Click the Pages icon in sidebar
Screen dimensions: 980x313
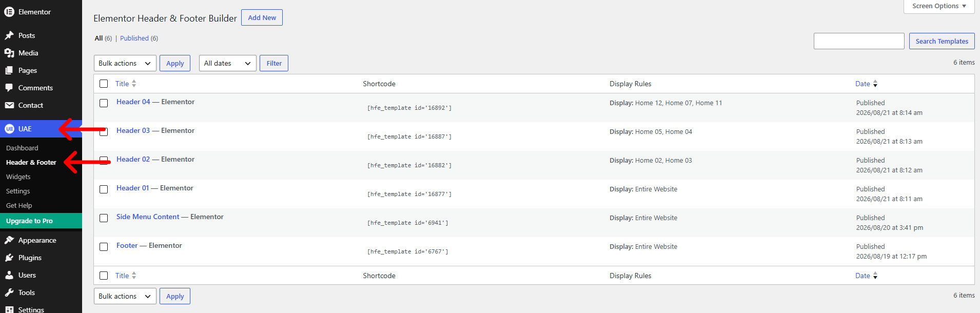[9, 70]
